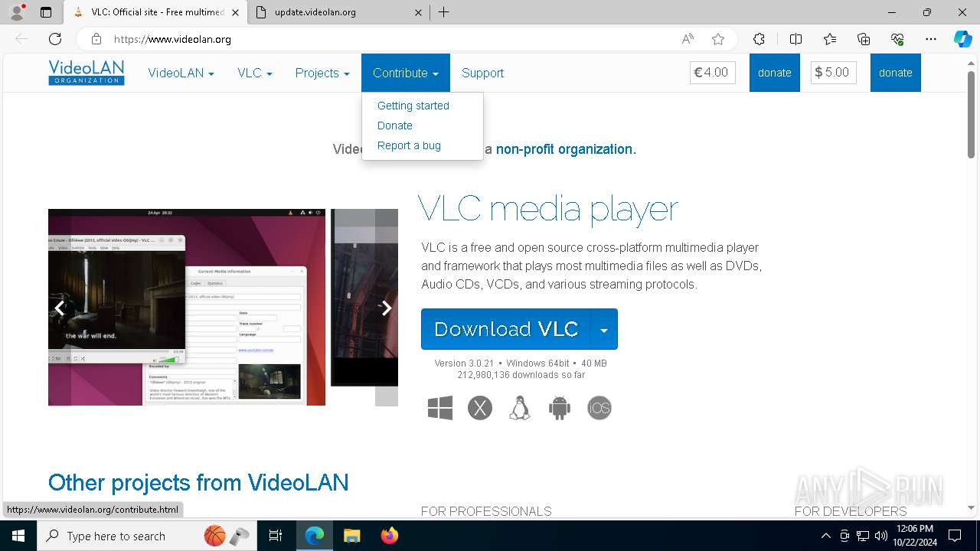Viewport: 980px width, 551px height.
Task: Click the address bar URL
Action: 172,39
